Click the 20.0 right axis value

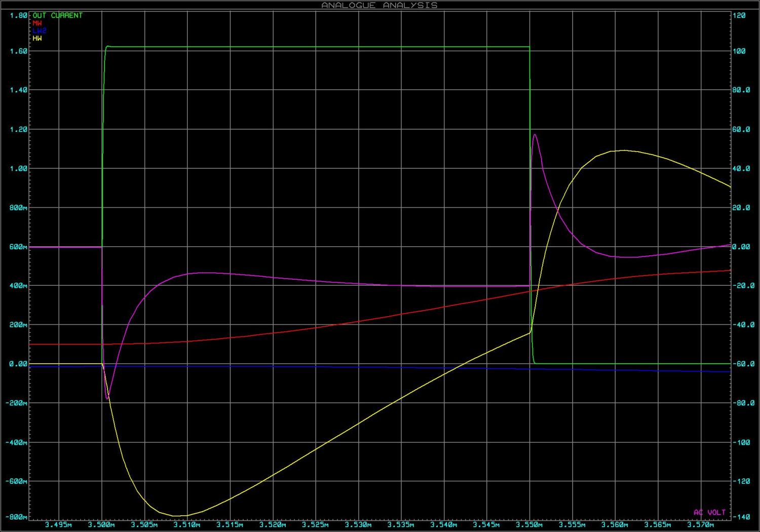[x=741, y=208]
